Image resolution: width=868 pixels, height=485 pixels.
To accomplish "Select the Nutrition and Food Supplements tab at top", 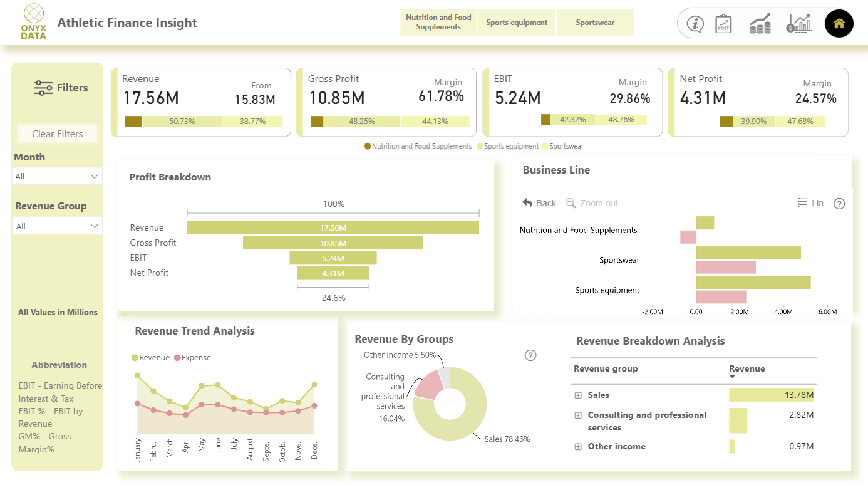I will pyautogui.click(x=438, y=23).
